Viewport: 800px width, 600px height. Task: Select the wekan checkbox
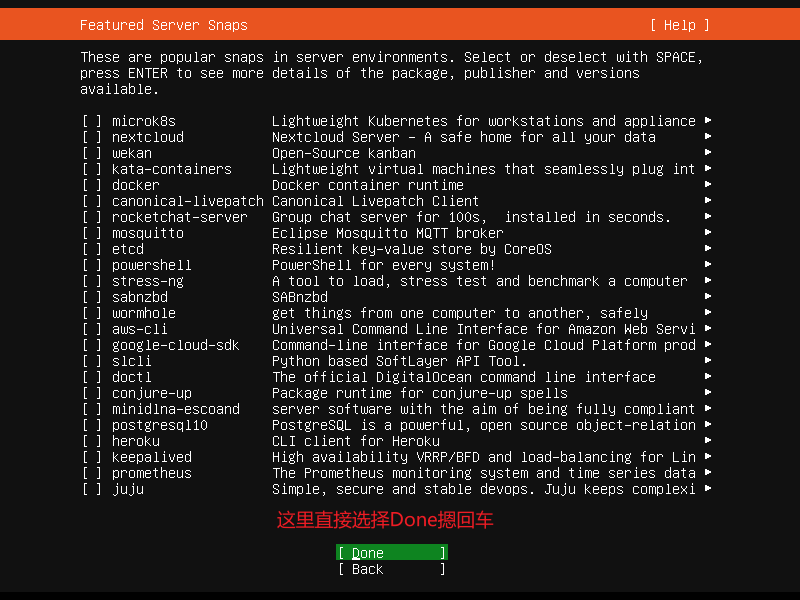point(92,153)
